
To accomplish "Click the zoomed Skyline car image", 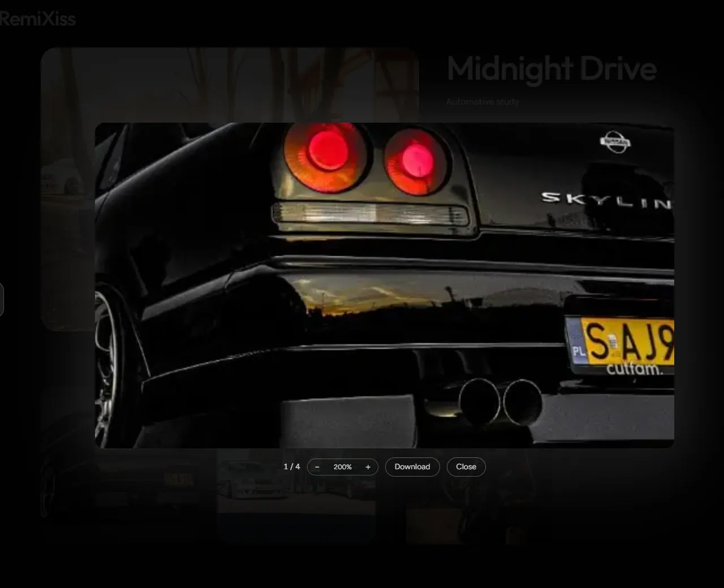I will pyautogui.click(x=385, y=286).
